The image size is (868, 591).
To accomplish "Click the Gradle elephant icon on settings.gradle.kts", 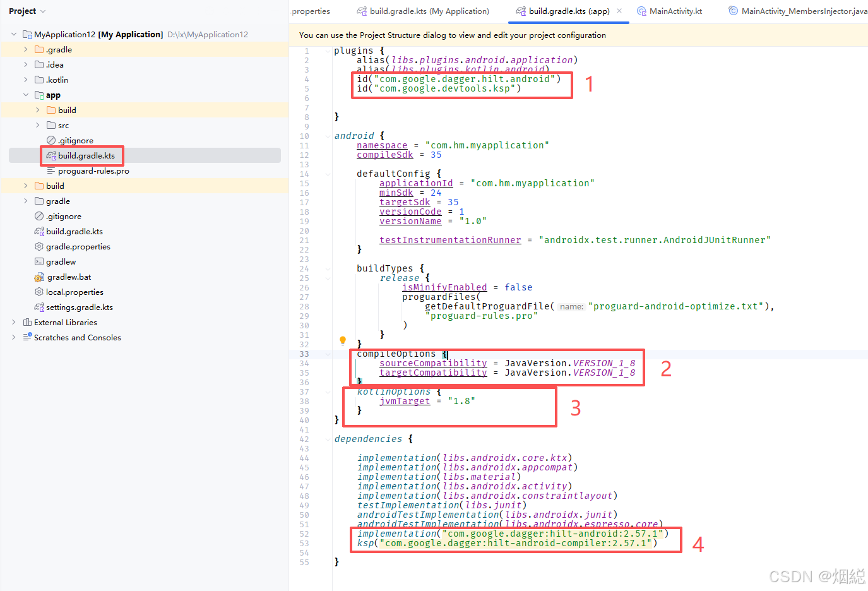I will pos(40,307).
